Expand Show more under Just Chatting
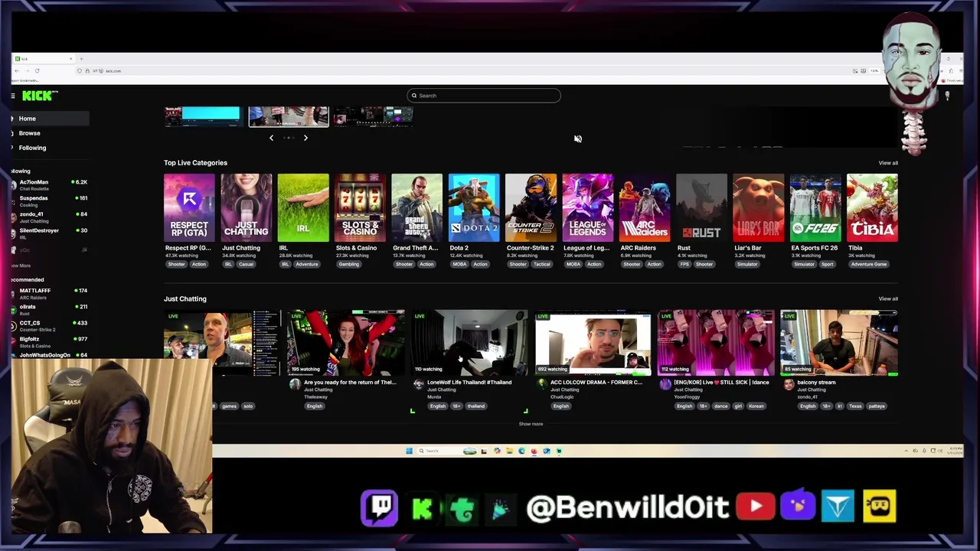This screenshot has width=980, height=551. [531, 424]
